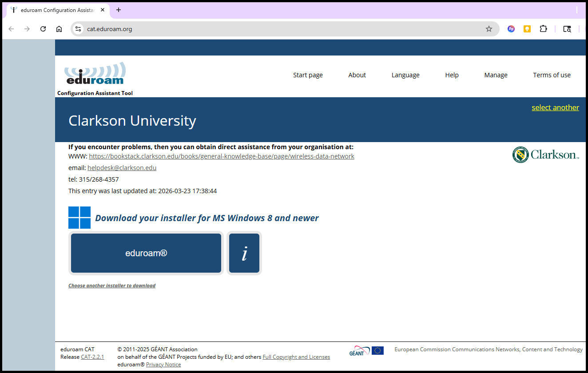Open the Language menu
Viewport: 588px width, 373px height.
pyautogui.click(x=405, y=75)
